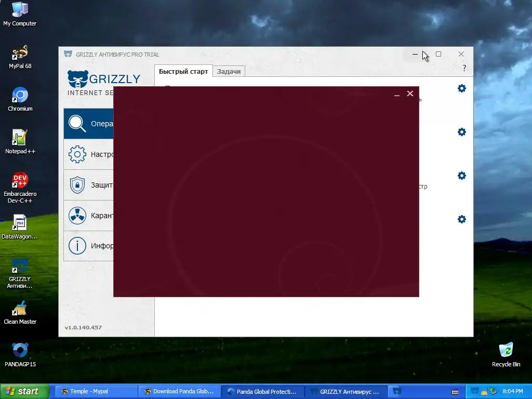
Task: Select the MyPal 68 desktop icon
Action: coord(20,57)
